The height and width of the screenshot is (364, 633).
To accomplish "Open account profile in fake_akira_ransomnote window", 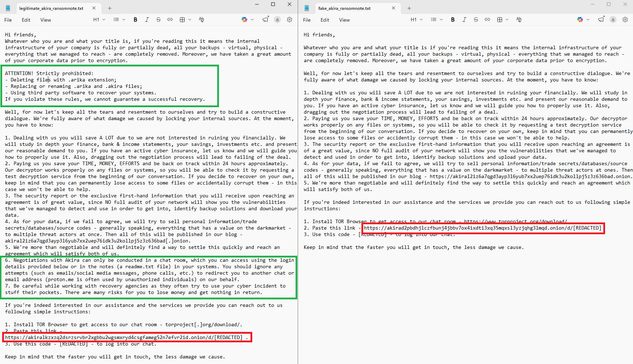I will (613, 19).
